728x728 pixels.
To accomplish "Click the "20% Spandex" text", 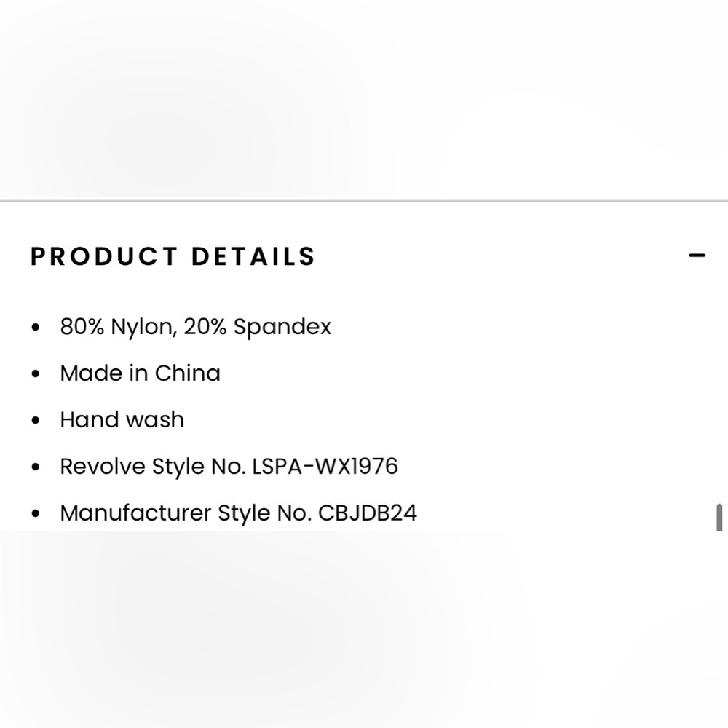I will point(257,327).
